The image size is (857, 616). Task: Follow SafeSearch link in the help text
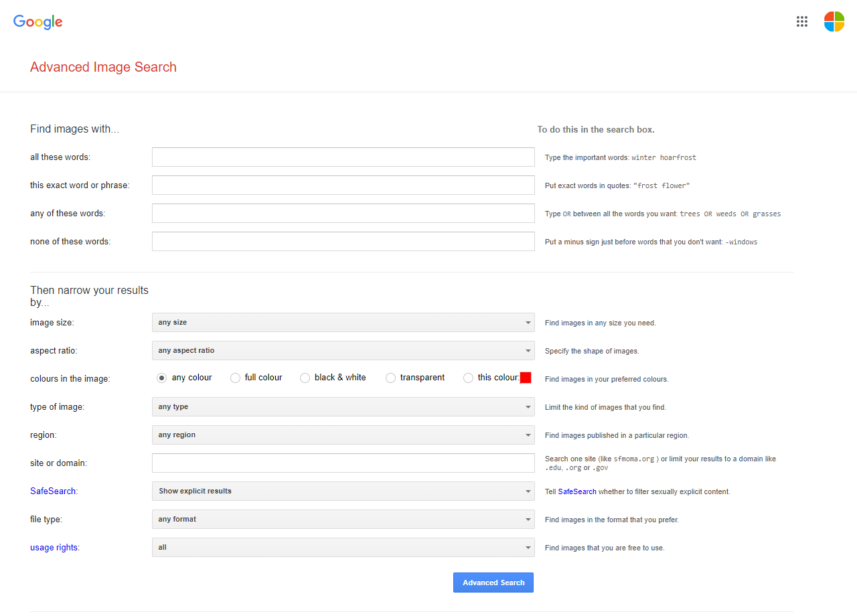pos(577,491)
